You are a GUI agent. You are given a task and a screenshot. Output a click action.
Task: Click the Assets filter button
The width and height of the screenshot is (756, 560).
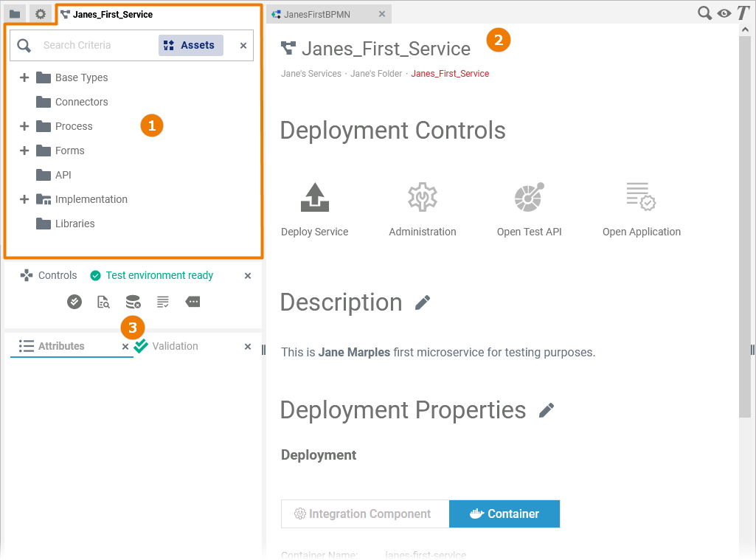pos(190,45)
